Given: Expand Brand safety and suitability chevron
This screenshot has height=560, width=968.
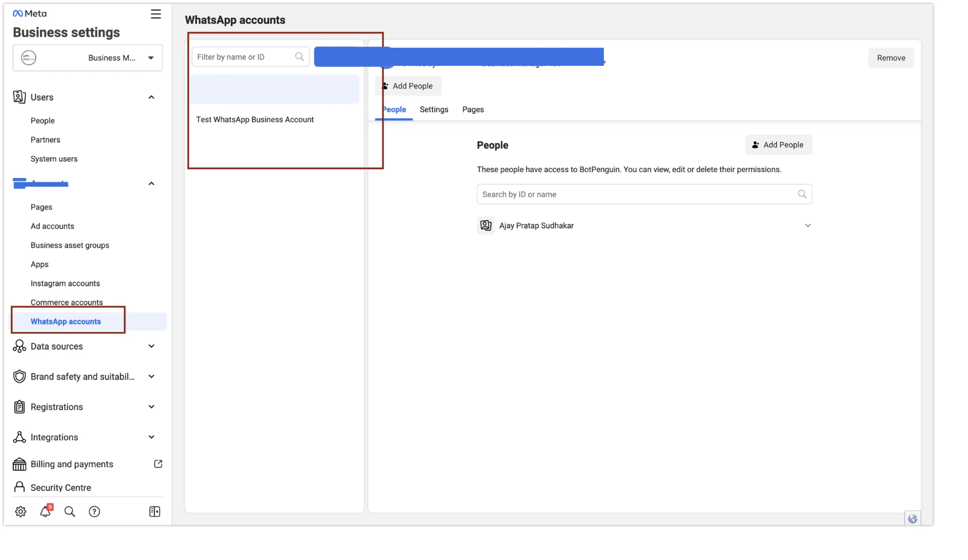Looking at the screenshot, I should pos(151,376).
